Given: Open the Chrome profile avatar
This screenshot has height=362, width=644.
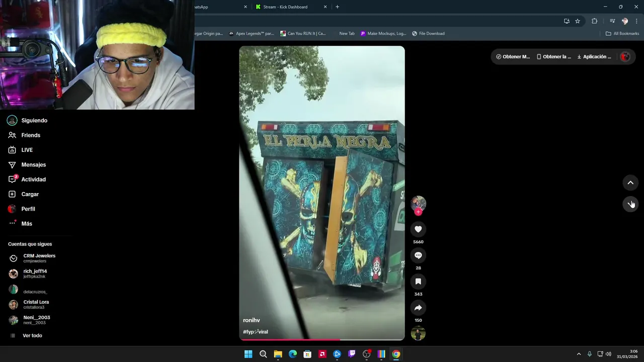Looking at the screenshot, I should click(625, 21).
